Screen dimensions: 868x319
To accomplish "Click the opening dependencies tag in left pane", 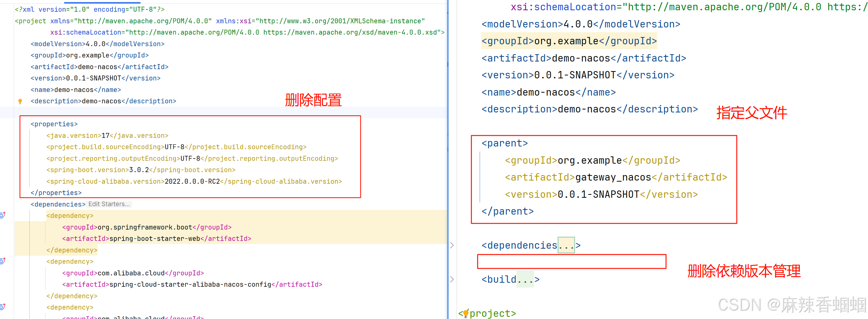I will coord(58,204).
